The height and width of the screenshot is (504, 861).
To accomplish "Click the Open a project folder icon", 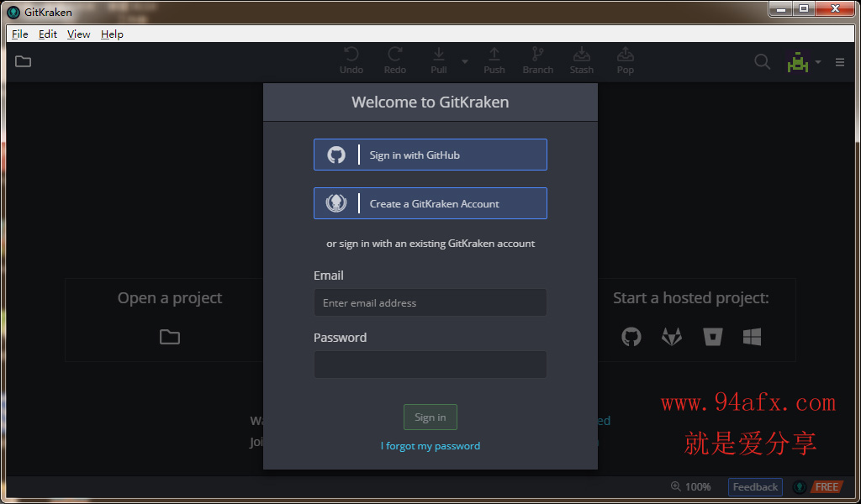I will click(x=170, y=337).
